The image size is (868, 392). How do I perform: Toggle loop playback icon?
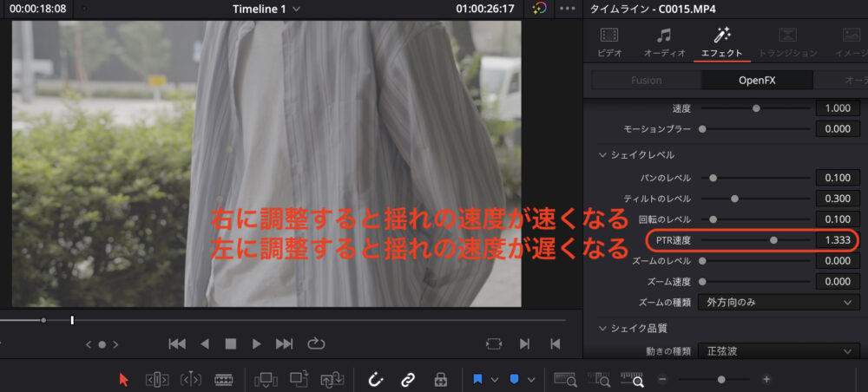tap(316, 343)
